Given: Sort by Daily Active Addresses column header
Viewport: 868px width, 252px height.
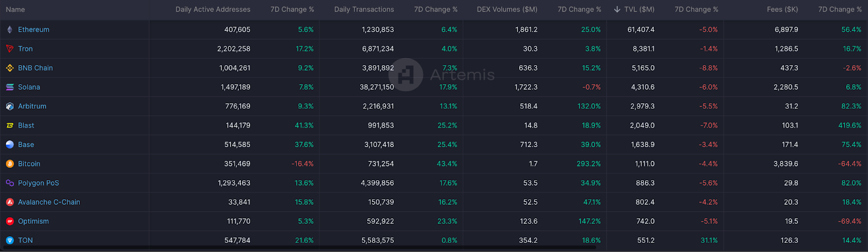Looking at the screenshot, I should (x=213, y=9).
